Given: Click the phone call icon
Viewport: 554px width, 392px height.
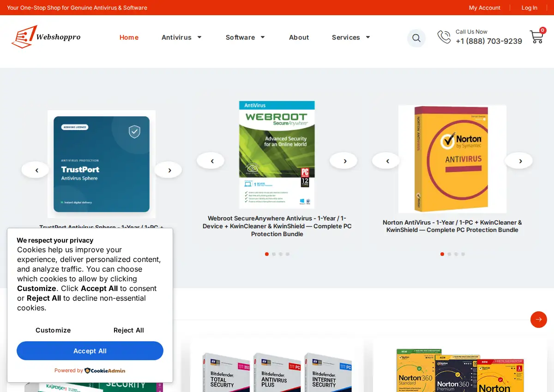Looking at the screenshot, I should coord(444,37).
